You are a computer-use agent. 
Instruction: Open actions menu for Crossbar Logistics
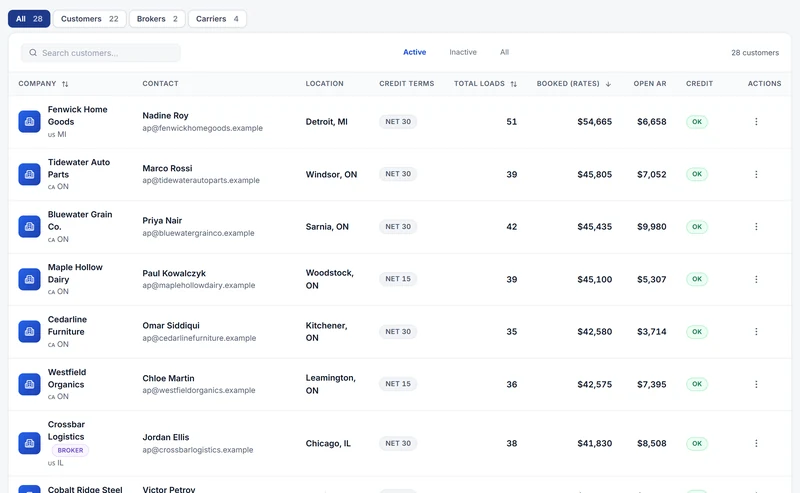[756, 443]
